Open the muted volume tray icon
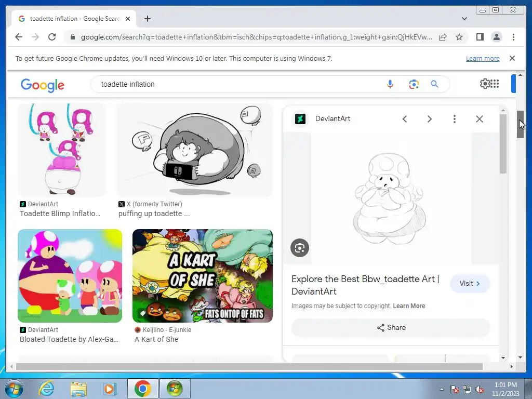 point(480,390)
